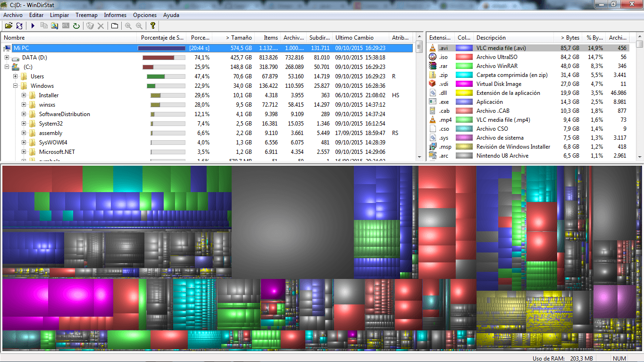Click the green refresh selected arrow icon
Image resolution: width=644 pixels, height=362 pixels.
point(76,26)
